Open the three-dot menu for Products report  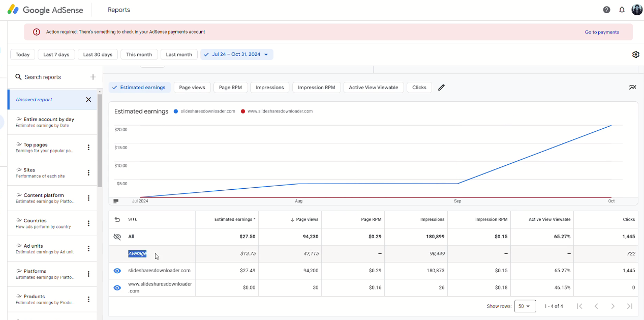click(88, 299)
